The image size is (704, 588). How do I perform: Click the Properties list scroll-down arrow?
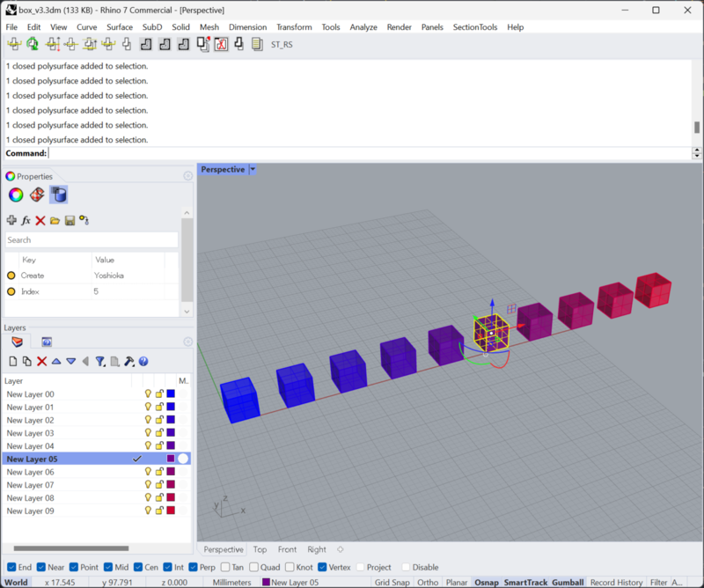tap(187, 312)
